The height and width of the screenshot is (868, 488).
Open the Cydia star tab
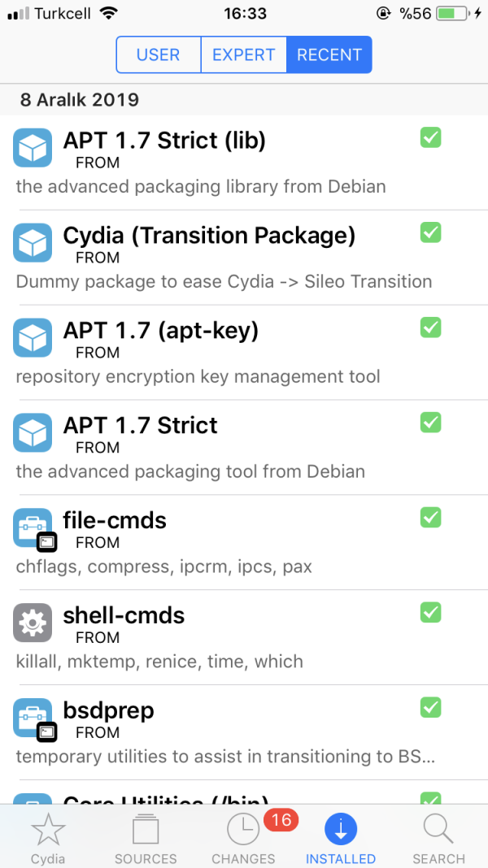click(48, 837)
